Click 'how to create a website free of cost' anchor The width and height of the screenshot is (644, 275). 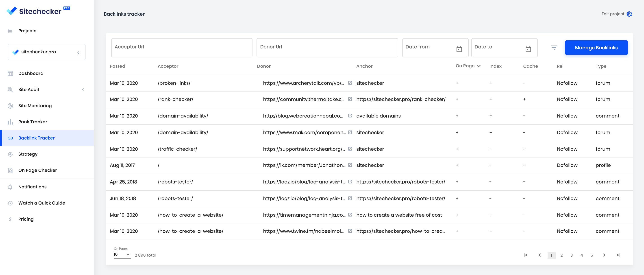click(399, 215)
